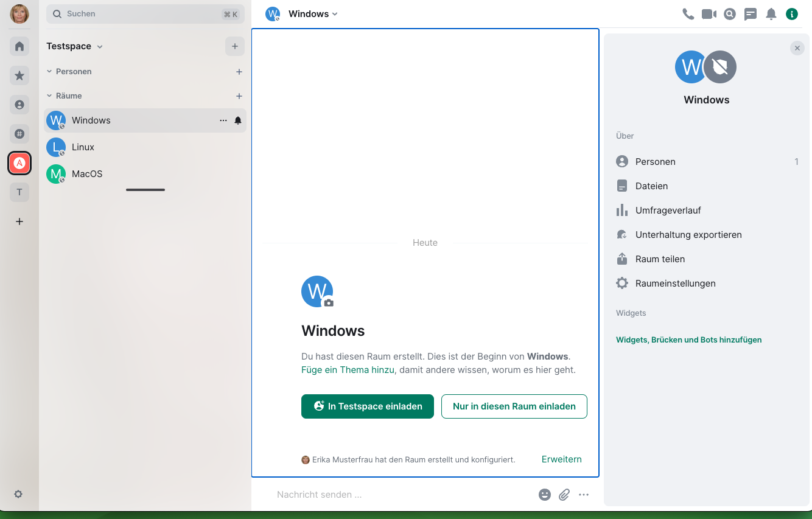The height and width of the screenshot is (519, 812).
Task: Open Dateien in the info panel
Action: [x=707, y=186]
